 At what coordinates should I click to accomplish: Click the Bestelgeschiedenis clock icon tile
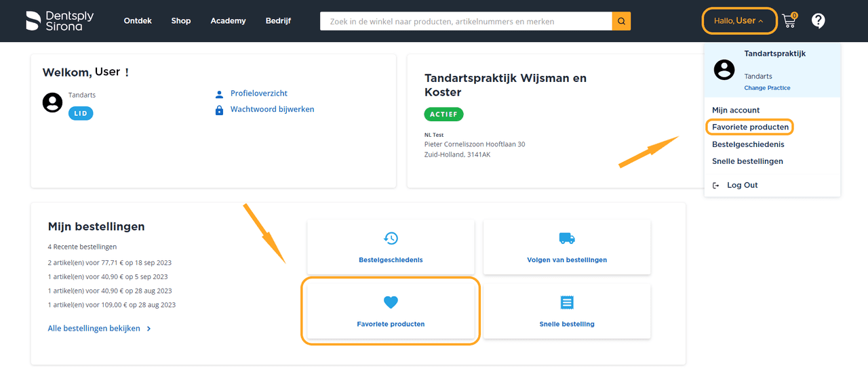[x=391, y=238]
